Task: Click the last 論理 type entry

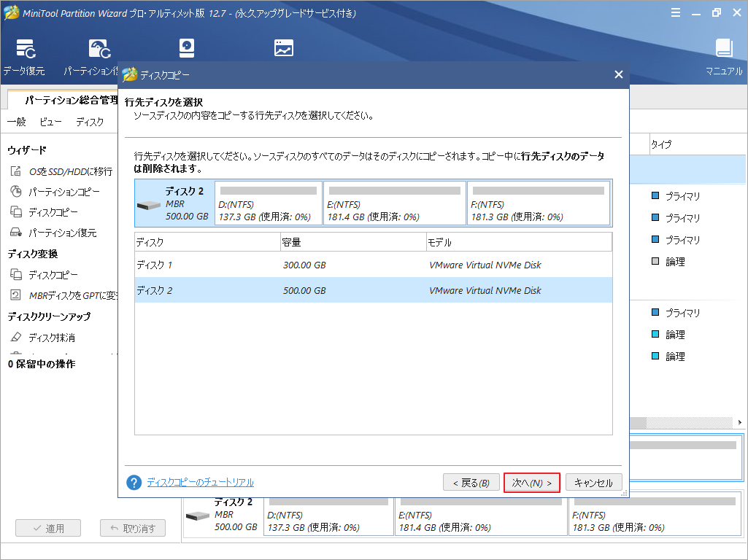Action: [x=675, y=356]
